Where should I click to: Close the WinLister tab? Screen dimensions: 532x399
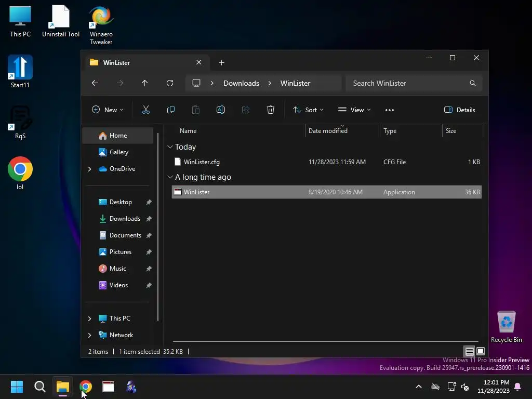pyautogui.click(x=199, y=62)
